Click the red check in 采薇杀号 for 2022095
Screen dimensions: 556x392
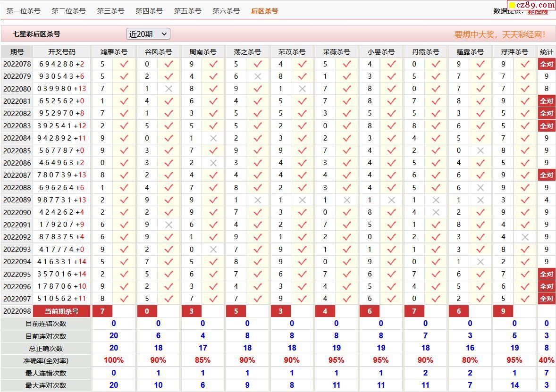(347, 275)
